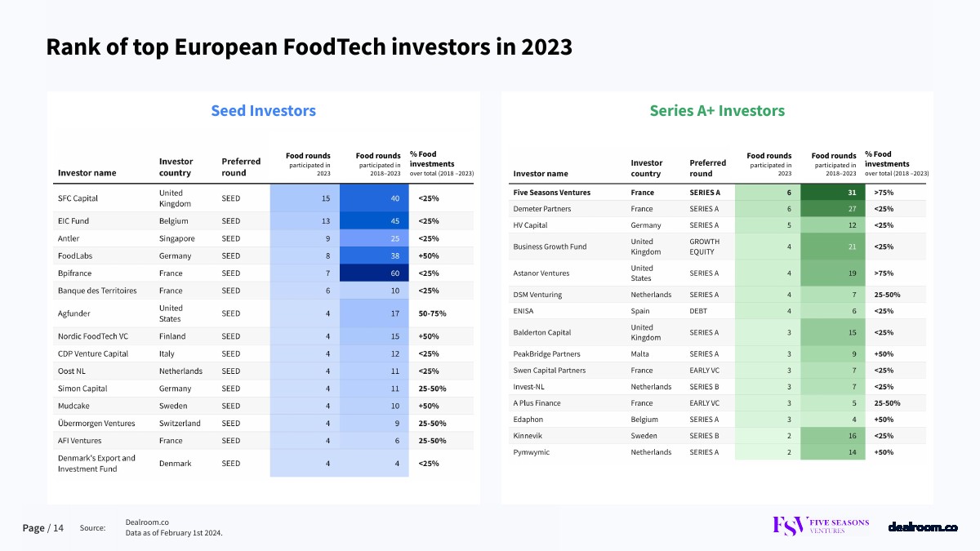Click the Bpifrance 60 rounds dark blue cell

tap(374, 273)
